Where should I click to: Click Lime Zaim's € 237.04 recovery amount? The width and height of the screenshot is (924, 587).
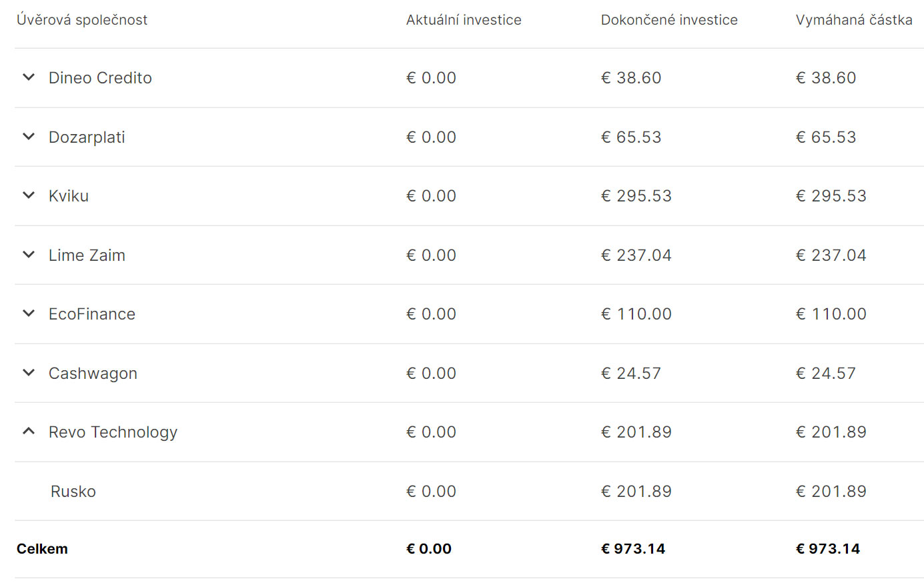[x=831, y=255]
